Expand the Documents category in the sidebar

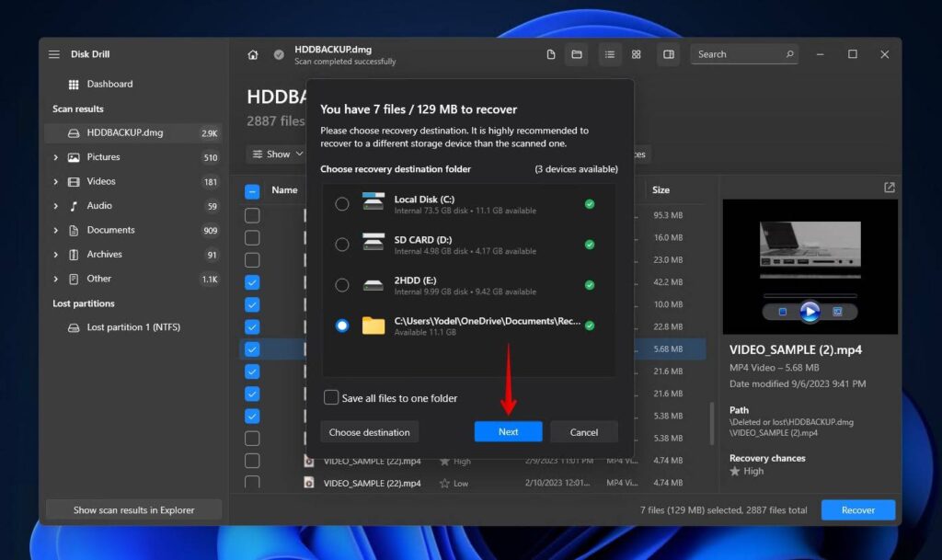(57, 229)
